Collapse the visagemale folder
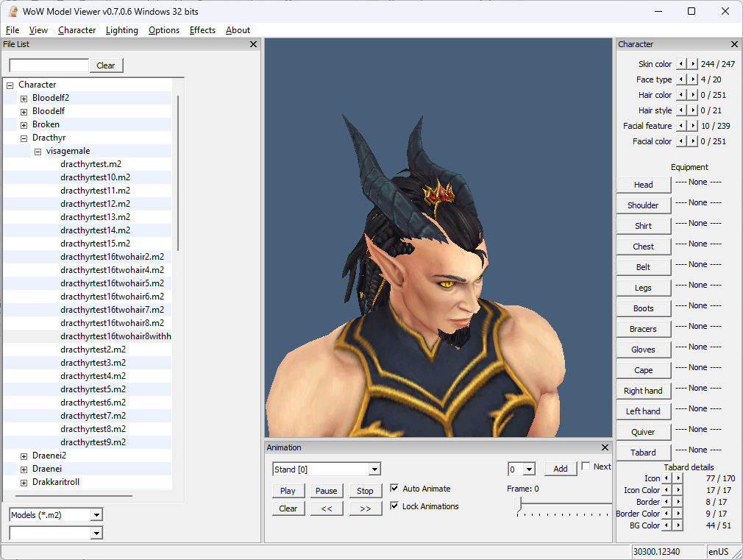 38,152
